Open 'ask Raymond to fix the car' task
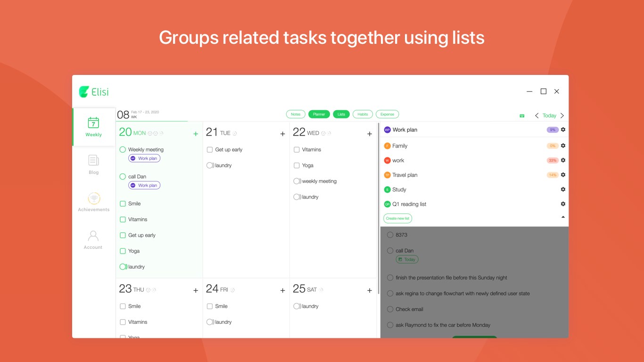This screenshot has height=362, width=644. pyautogui.click(x=443, y=325)
